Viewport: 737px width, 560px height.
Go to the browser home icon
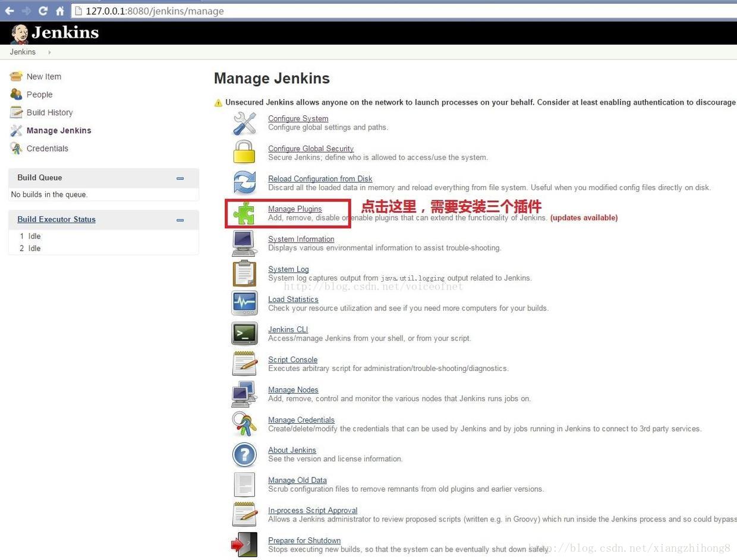[x=59, y=11]
